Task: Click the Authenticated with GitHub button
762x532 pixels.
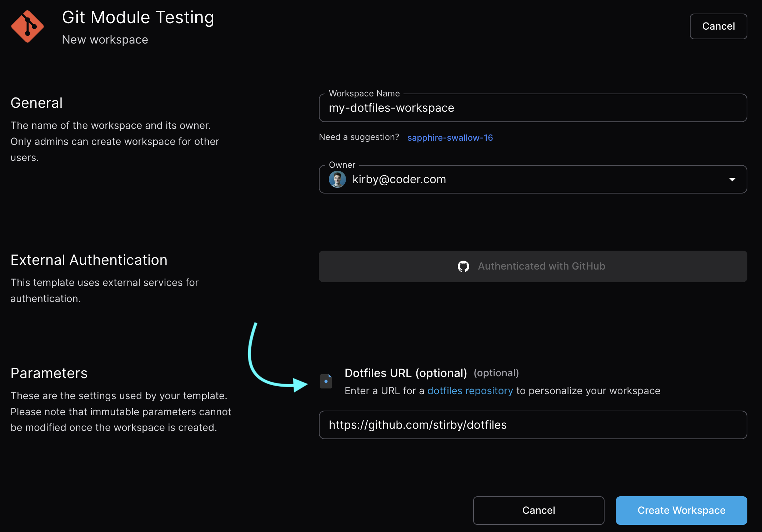Action: 533,266
